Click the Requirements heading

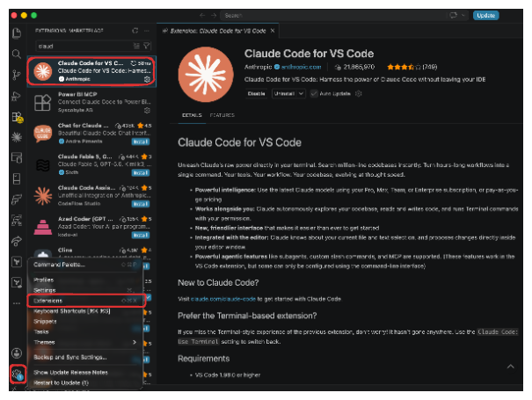204,359
